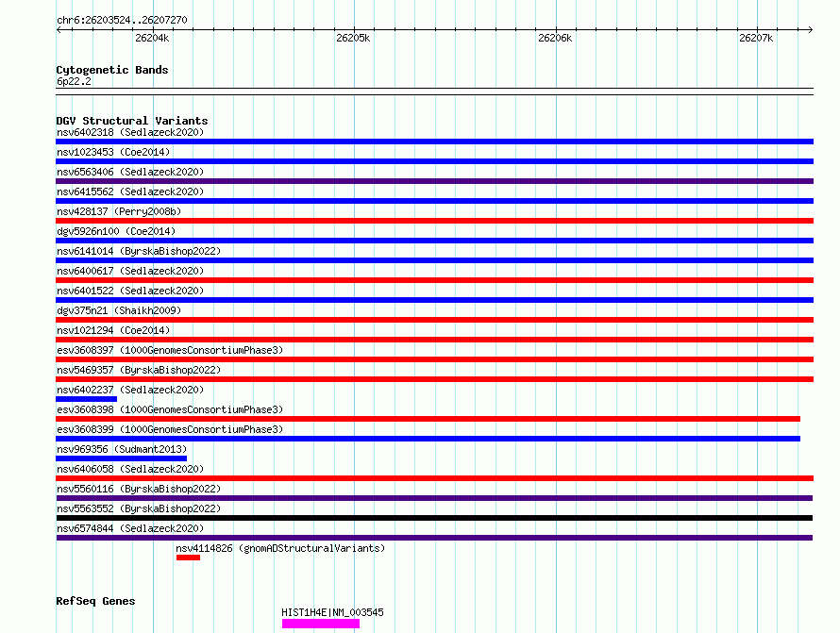840x633 pixels.
Task: Open the nsv1021294 (Coe2014) label
Action: 113,330
